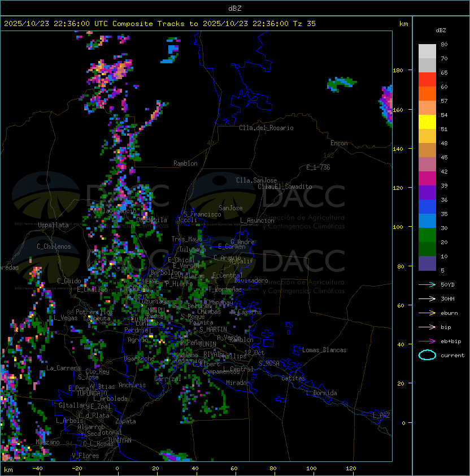Click the 'eburn' legend label

click(449, 313)
